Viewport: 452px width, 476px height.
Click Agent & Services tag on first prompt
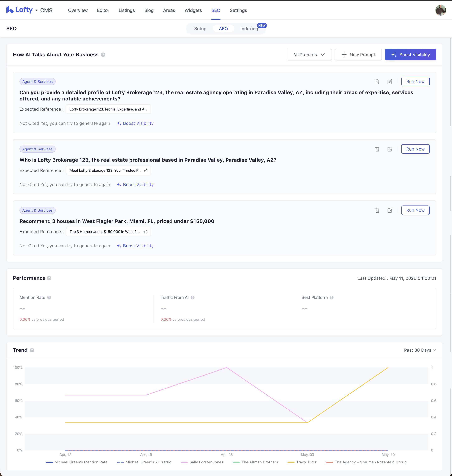click(37, 82)
